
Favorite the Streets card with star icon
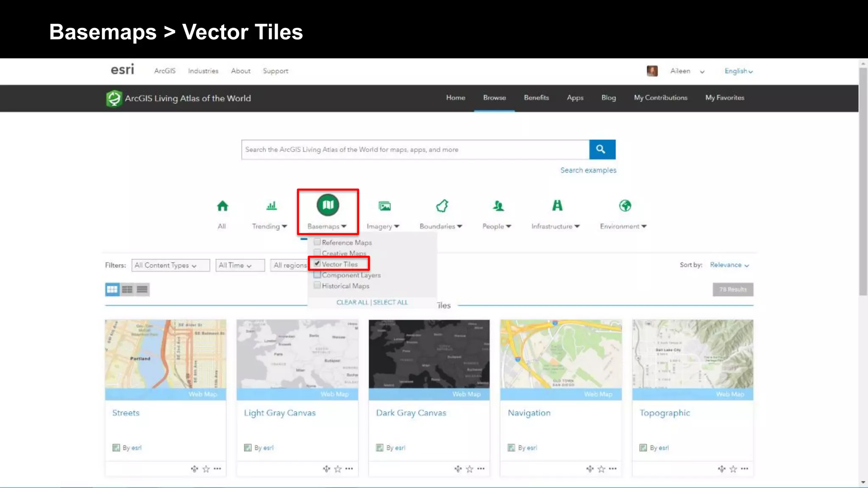click(206, 469)
